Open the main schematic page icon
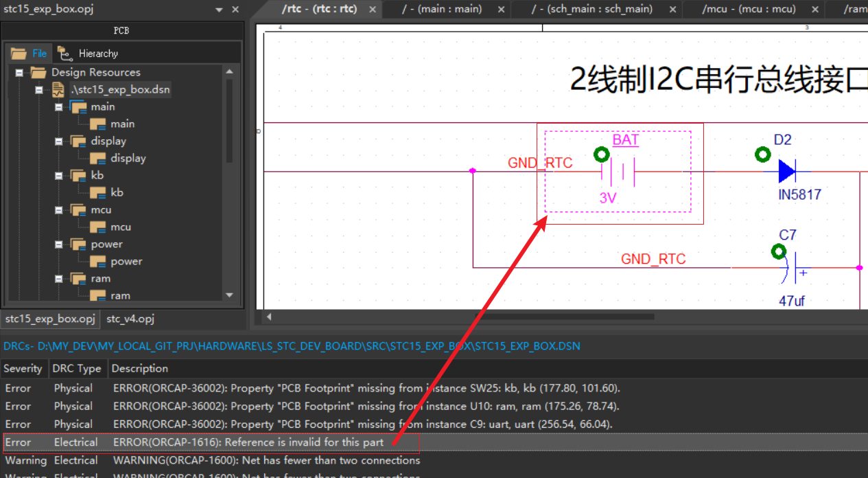This screenshot has height=478, width=868. coord(98,124)
